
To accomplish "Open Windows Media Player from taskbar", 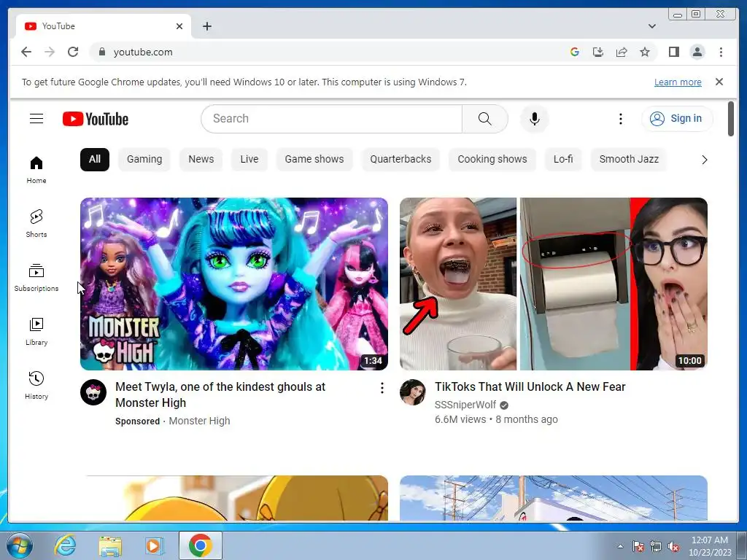I will pyautogui.click(x=154, y=545).
